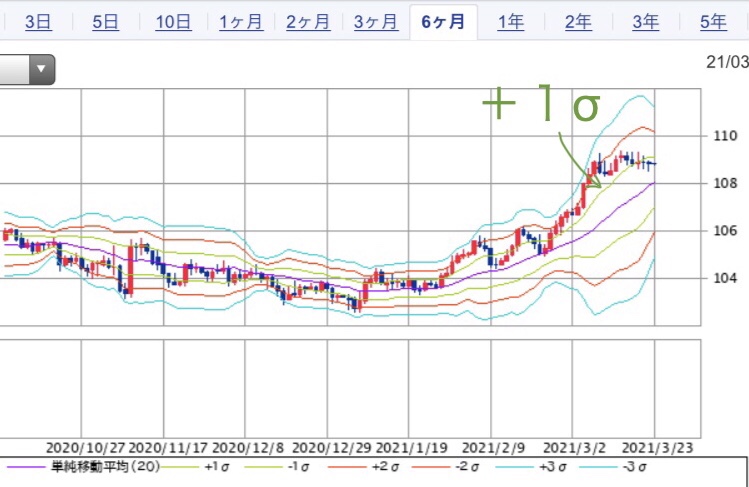749x487 pixels.
Task: Click the 2020/12/8 date label
Action: [x=247, y=448]
